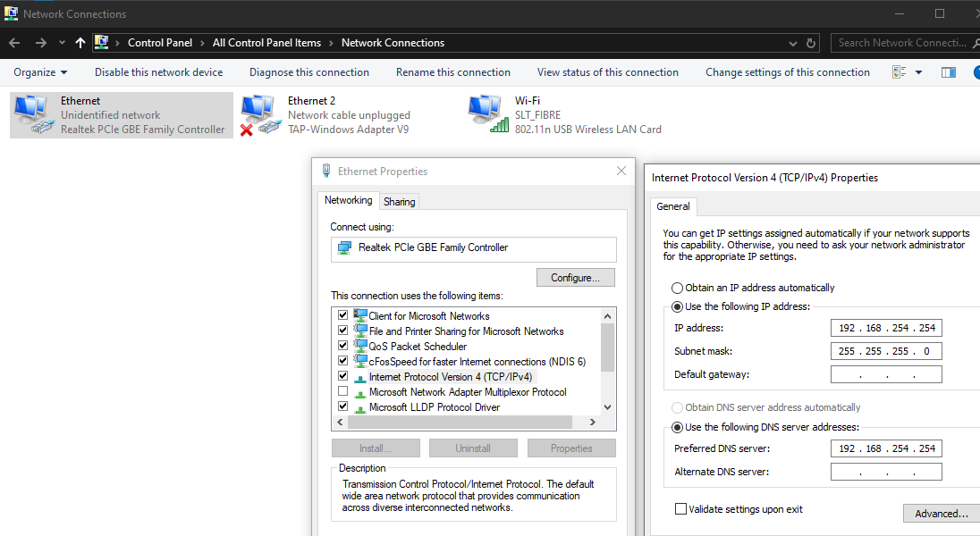The width and height of the screenshot is (980, 536).
Task: Toggle the preview pane icon
Action: tap(948, 72)
